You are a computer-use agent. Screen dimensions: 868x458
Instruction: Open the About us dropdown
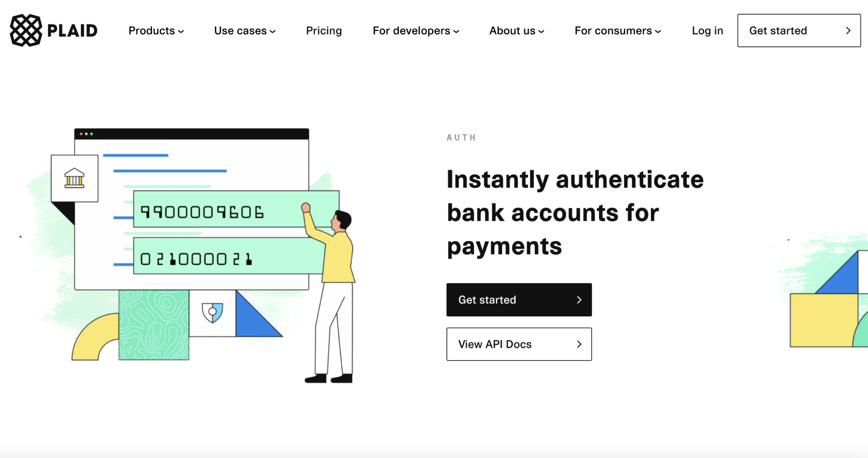(x=515, y=31)
